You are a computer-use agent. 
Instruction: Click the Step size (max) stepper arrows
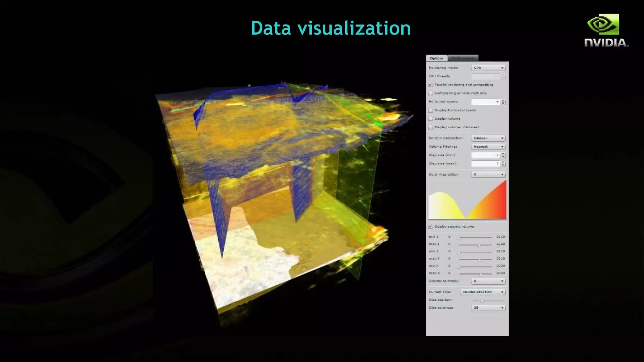(x=503, y=163)
